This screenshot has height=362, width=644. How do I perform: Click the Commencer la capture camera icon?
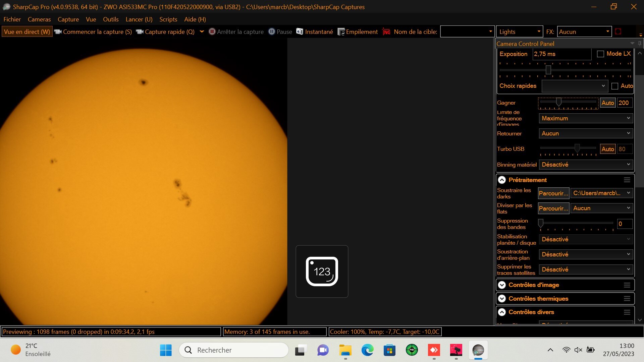point(58,32)
